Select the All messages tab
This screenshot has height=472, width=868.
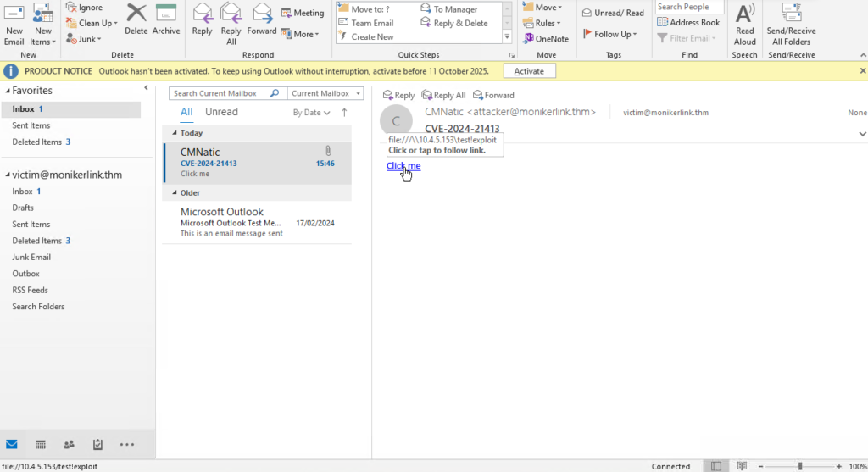[186, 112]
